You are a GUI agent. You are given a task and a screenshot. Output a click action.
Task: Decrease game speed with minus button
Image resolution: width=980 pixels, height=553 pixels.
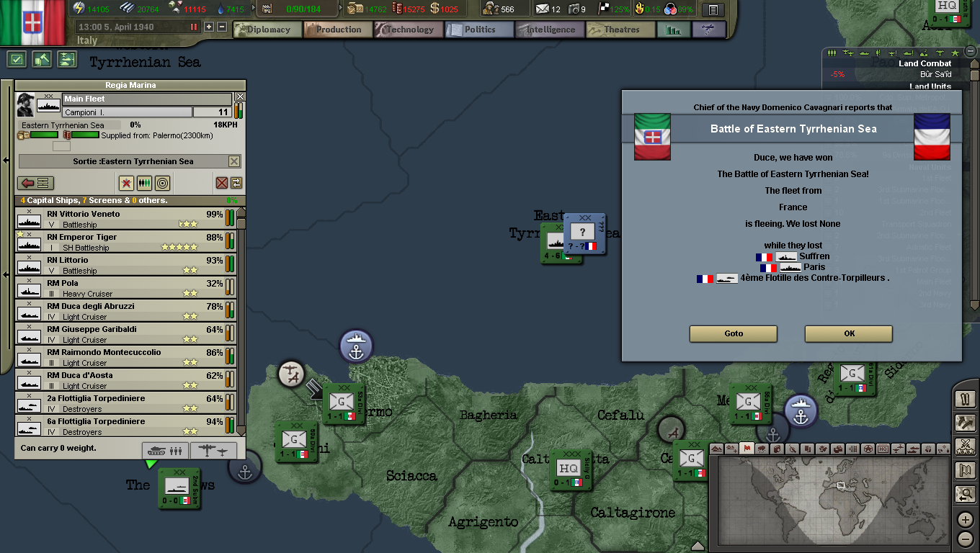222,27
